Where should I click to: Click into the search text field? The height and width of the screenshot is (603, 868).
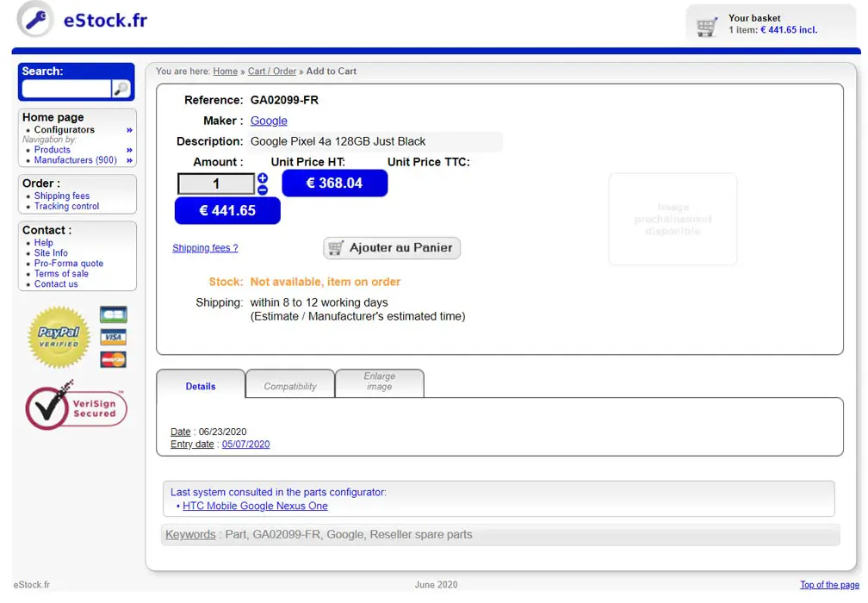coord(66,89)
